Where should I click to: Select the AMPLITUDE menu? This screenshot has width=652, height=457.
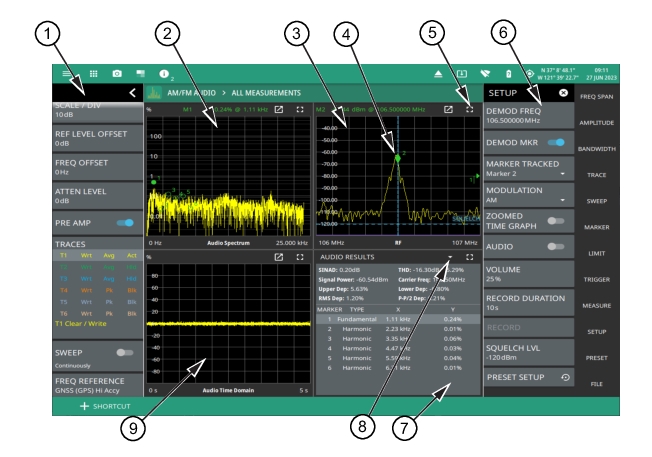tap(609, 122)
